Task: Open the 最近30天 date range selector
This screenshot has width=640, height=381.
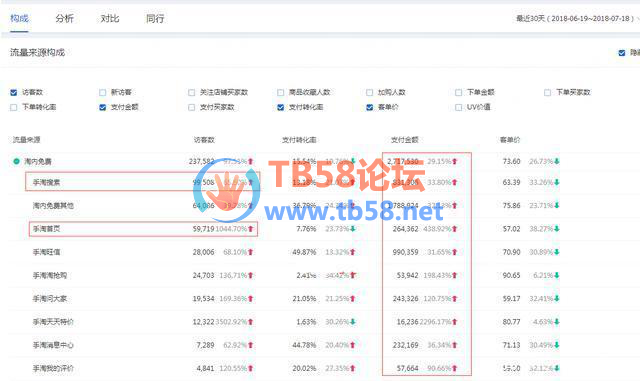Action: (577, 18)
